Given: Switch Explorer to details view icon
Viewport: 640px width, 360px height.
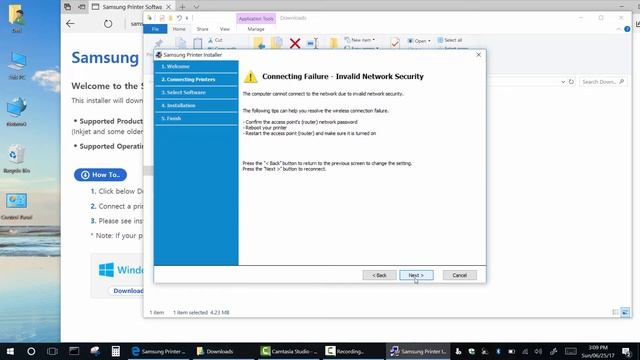Looking at the screenshot, I should click(615, 312).
